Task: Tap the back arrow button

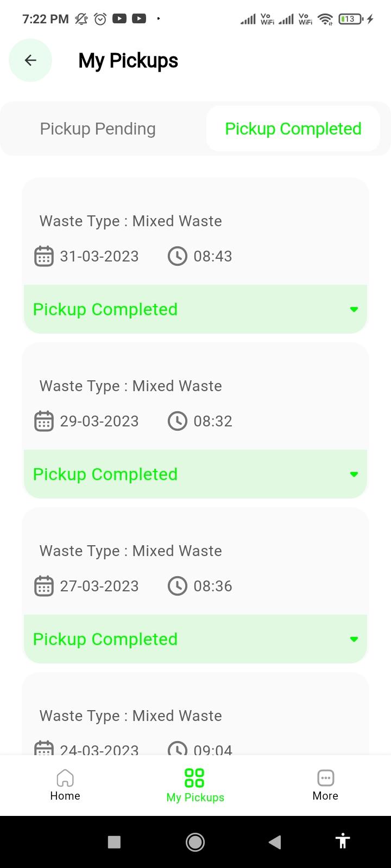Action: coord(30,60)
